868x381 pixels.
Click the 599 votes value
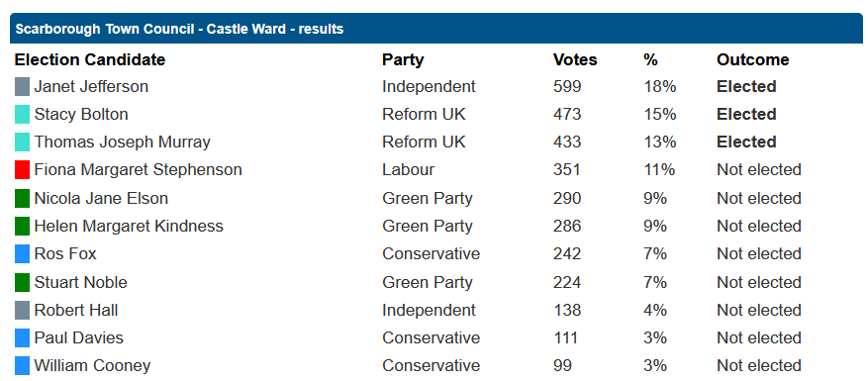(567, 87)
